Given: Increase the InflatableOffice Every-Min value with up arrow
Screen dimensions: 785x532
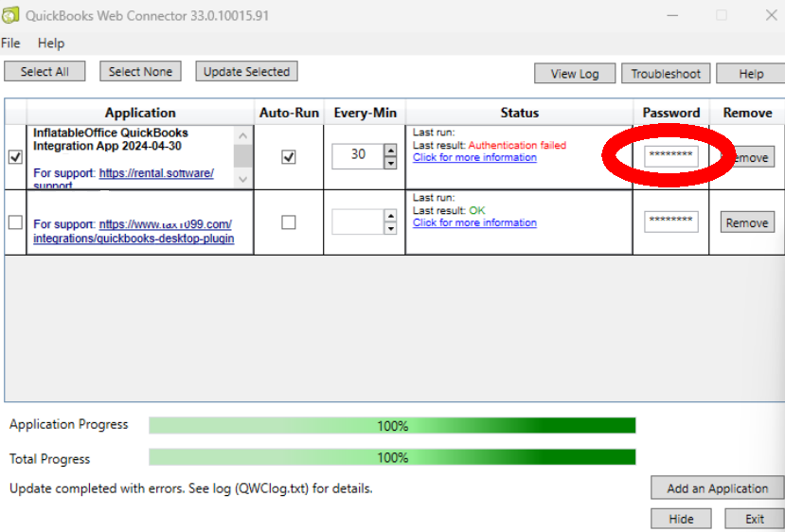Looking at the screenshot, I should point(390,150).
